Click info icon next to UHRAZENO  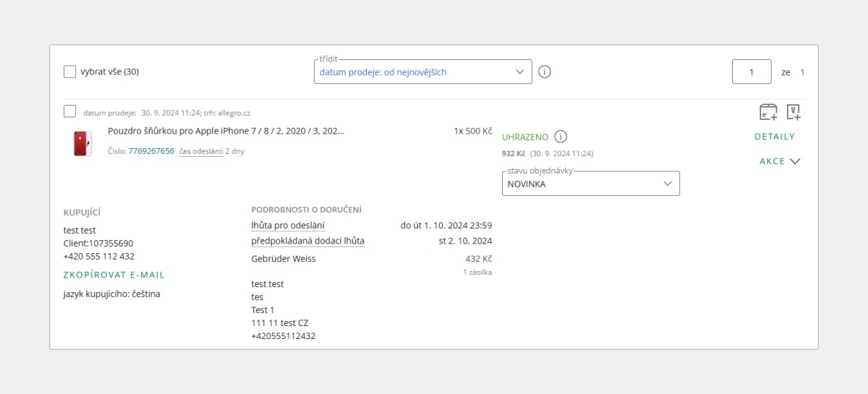point(561,137)
